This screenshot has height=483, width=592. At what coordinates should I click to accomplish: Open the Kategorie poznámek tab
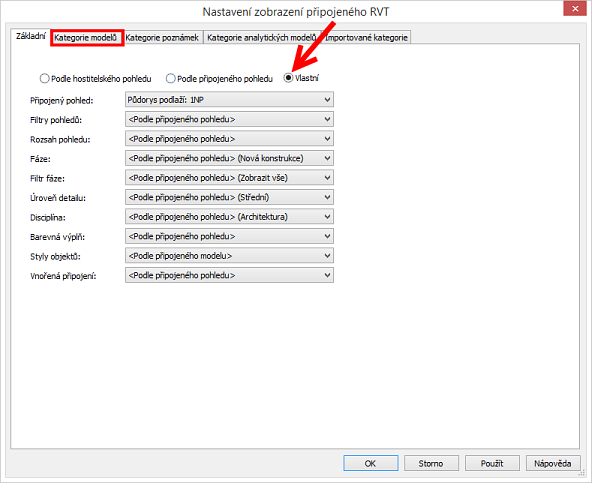click(162, 38)
